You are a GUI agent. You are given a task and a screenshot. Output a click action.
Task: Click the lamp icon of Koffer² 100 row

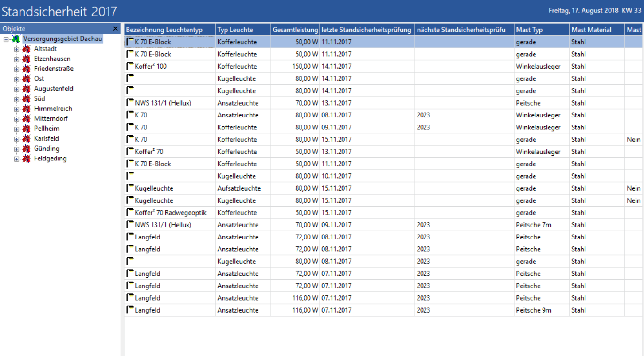tap(130, 67)
